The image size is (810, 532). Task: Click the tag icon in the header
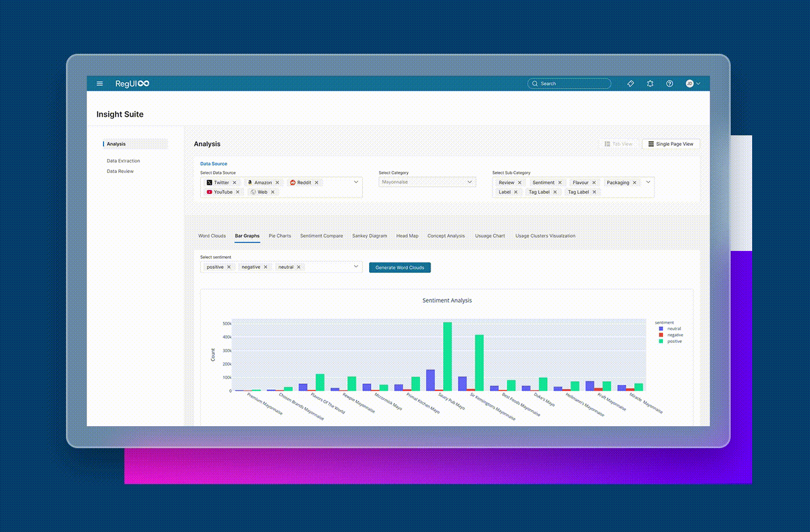tap(631, 84)
